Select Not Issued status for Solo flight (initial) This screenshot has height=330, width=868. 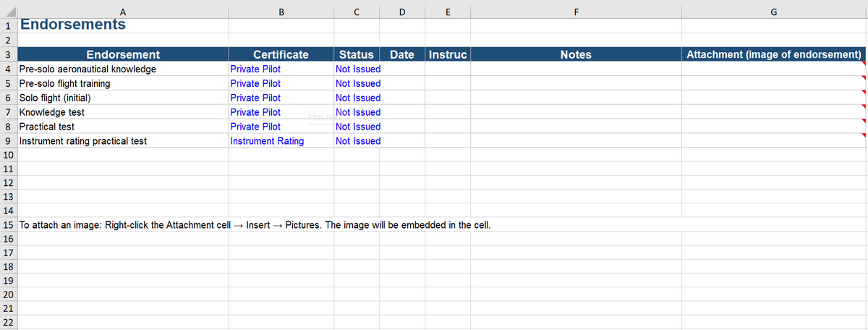[356, 98]
